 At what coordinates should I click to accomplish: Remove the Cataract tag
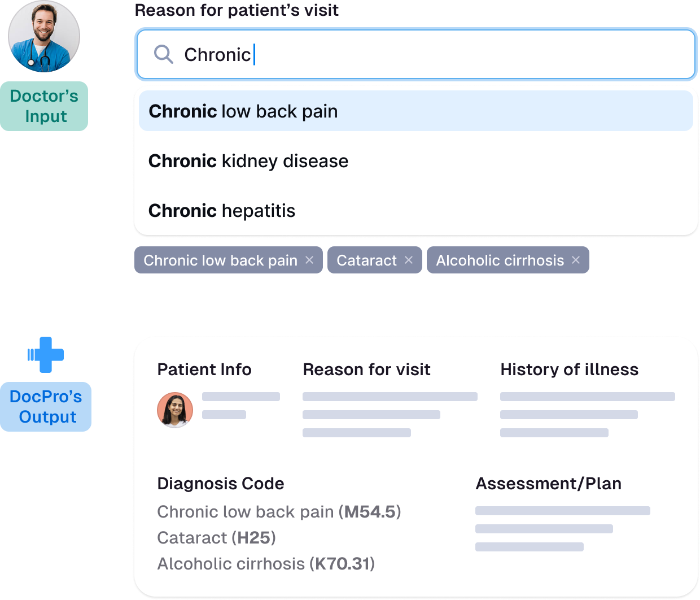click(x=409, y=260)
